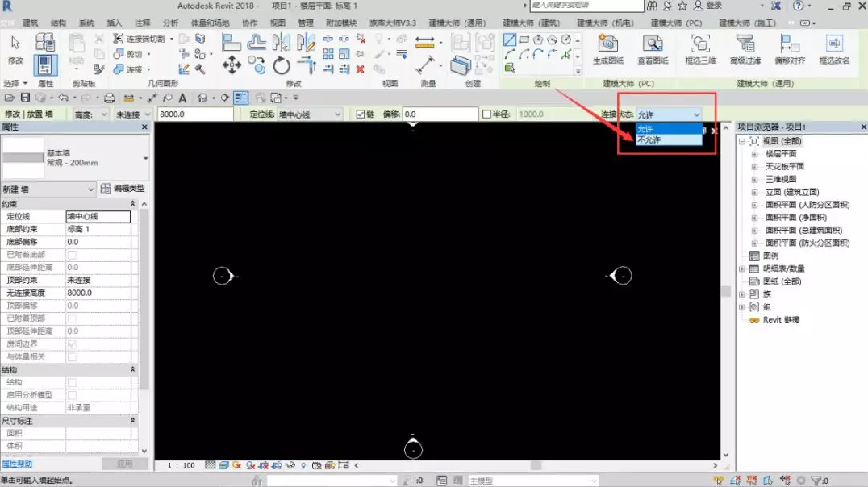Image resolution: width=868 pixels, height=487 pixels.
Task: Choose the Line draw tool
Action: point(510,40)
